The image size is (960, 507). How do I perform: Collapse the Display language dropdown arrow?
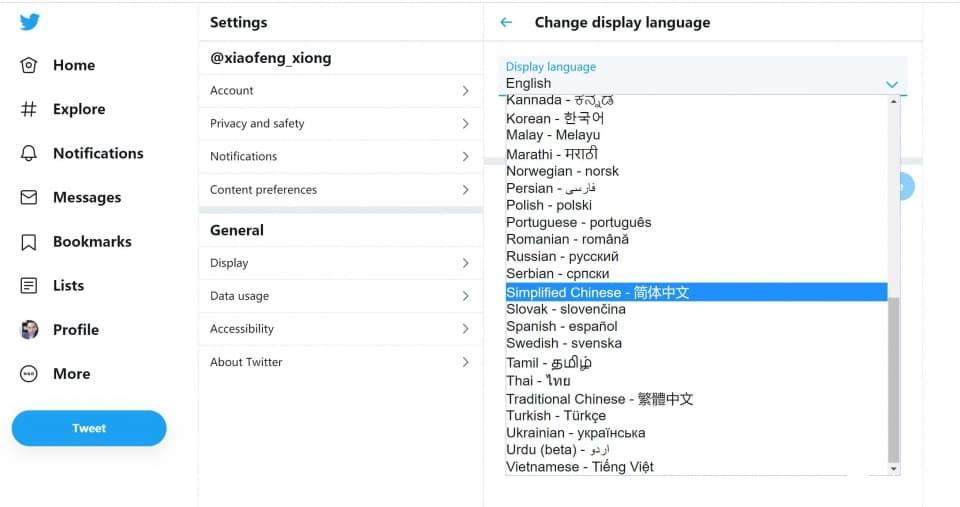coord(891,84)
